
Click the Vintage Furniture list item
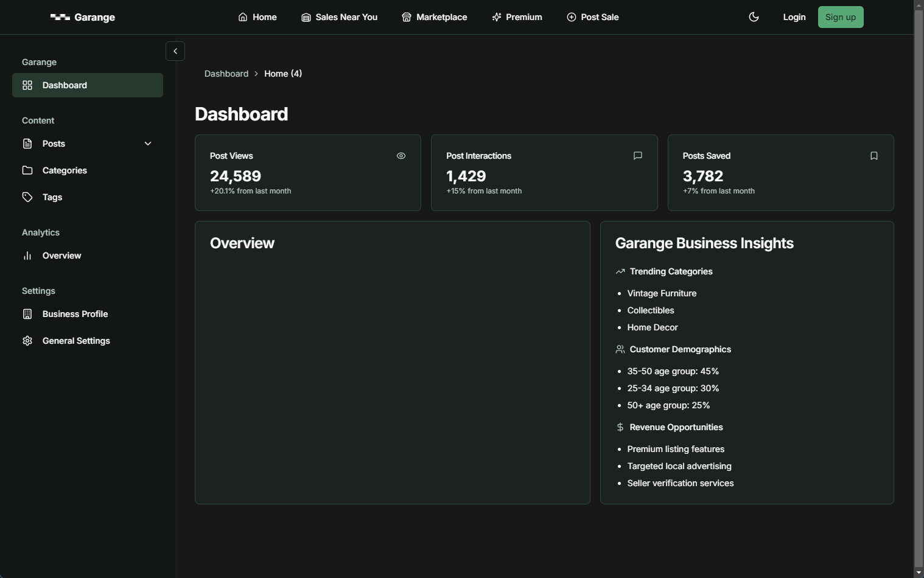[x=662, y=293]
